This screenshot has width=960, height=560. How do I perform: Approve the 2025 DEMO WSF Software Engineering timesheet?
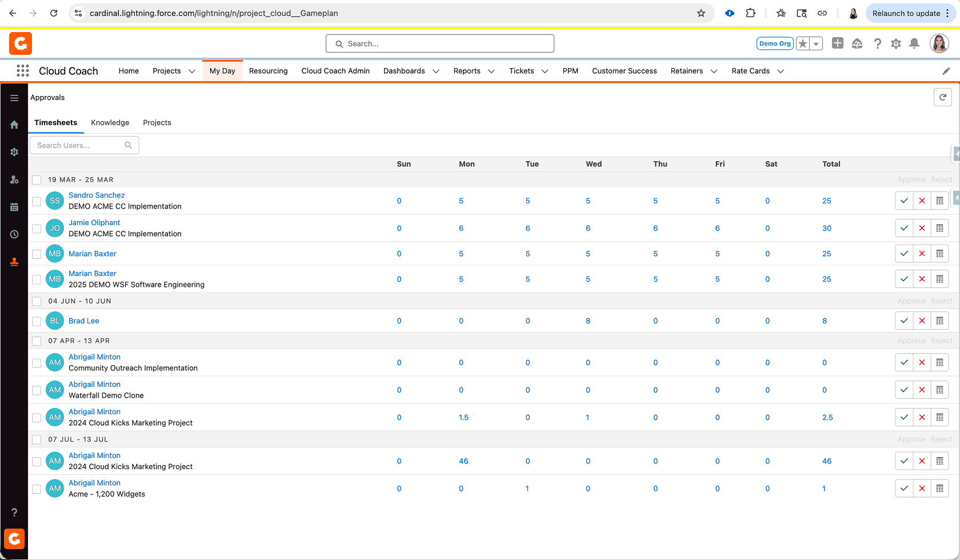click(904, 279)
